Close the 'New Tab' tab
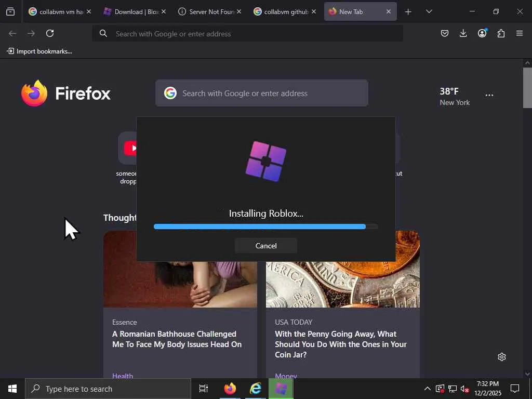This screenshot has width=532, height=399. pyautogui.click(x=389, y=11)
